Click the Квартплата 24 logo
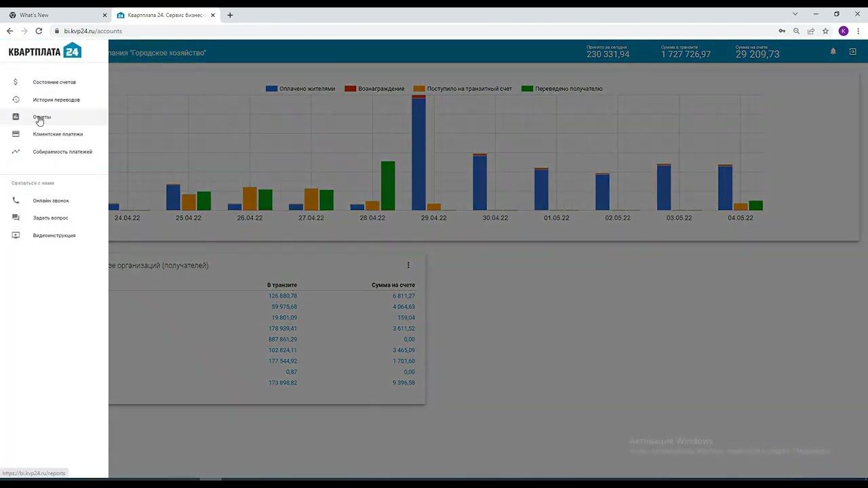This screenshot has width=868, height=488. (45, 51)
